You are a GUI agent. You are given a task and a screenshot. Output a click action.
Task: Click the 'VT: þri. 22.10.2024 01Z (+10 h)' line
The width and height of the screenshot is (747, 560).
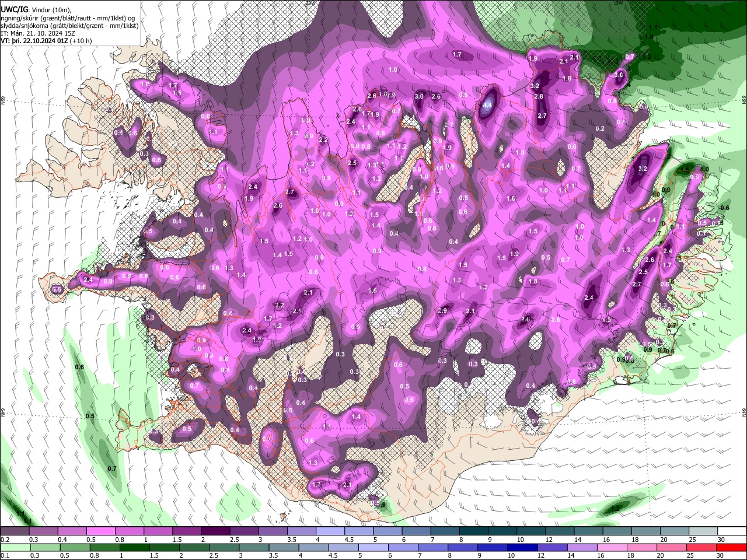(46, 40)
